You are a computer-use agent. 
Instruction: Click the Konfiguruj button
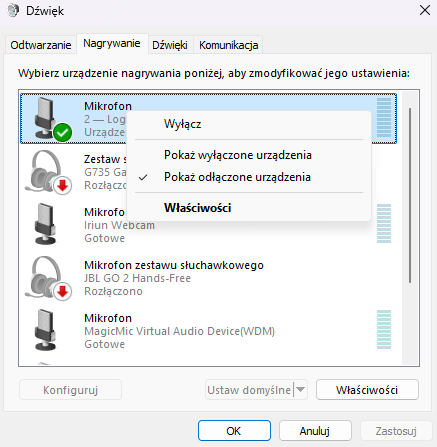click(x=70, y=390)
